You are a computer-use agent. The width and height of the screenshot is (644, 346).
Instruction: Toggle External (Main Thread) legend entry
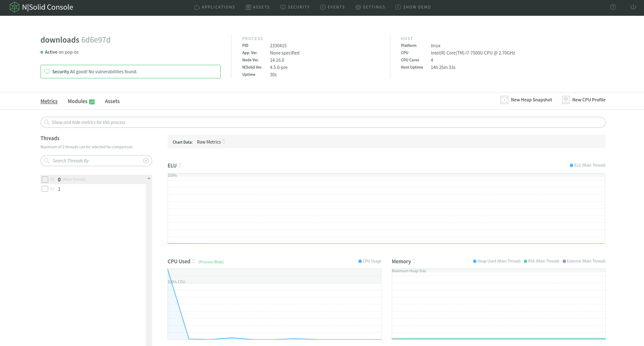584,261
